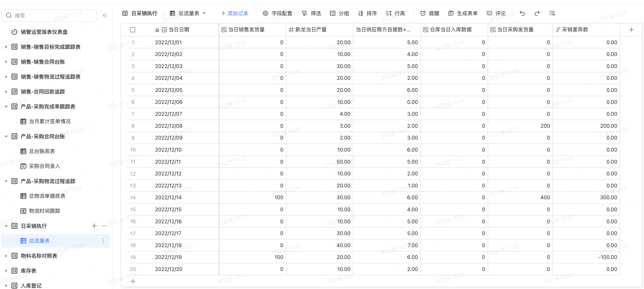Collapse the sidebar with the double chevron
This screenshot has width=644, height=289.
(x=105, y=16)
